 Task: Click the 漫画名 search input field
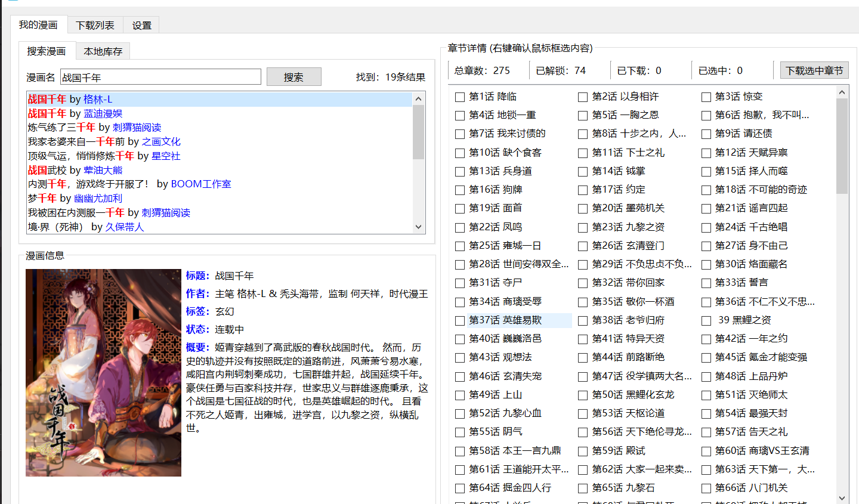pyautogui.click(x=160, y=77)
